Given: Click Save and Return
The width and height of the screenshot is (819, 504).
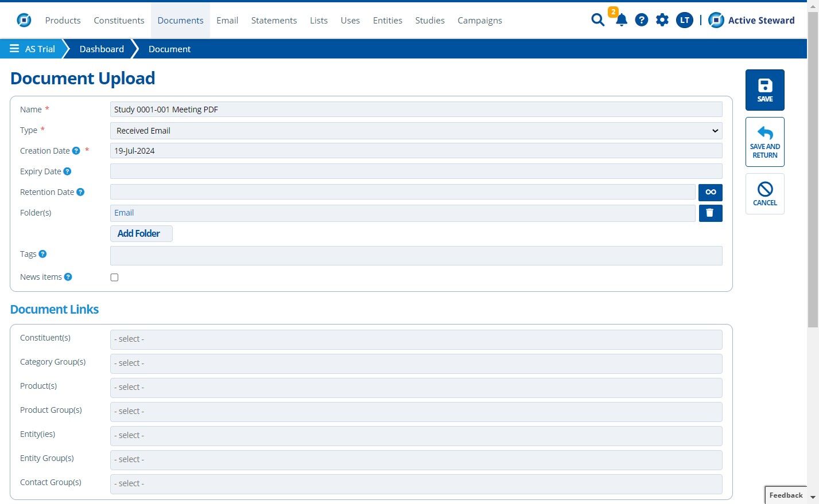Looking at the screenshot, I should tap(764, 142).
